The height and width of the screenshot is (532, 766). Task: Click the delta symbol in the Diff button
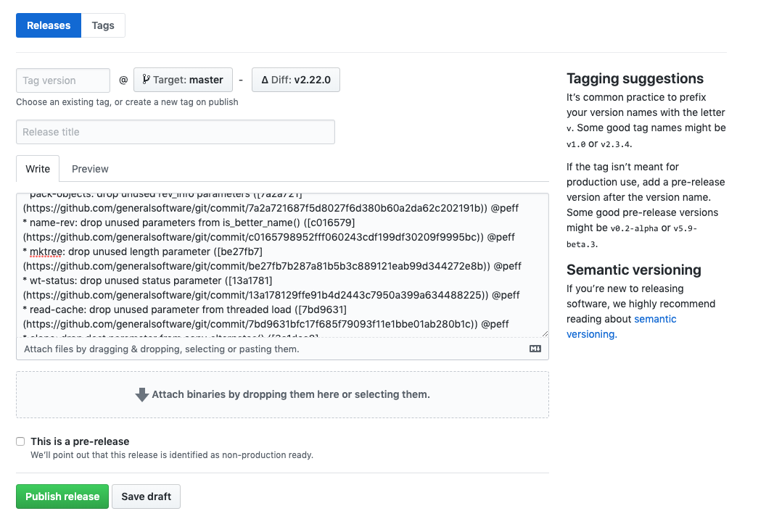(265, 80)
